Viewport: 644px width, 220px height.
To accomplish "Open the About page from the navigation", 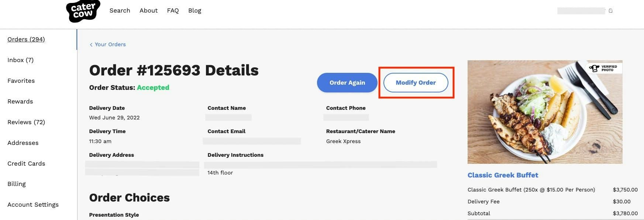I will 148,10.
